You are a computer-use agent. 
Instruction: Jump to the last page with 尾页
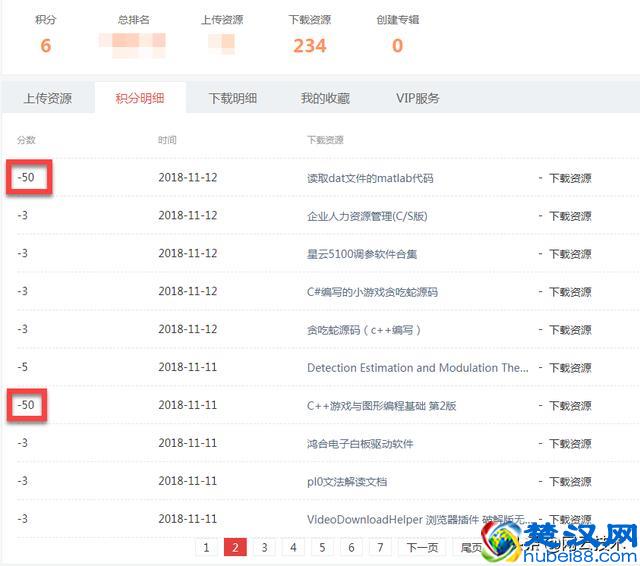tap(471, 547)
